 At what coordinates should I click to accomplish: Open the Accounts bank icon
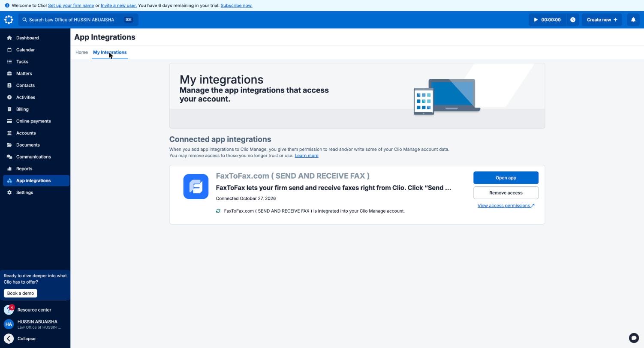click(x=9, y=133)
